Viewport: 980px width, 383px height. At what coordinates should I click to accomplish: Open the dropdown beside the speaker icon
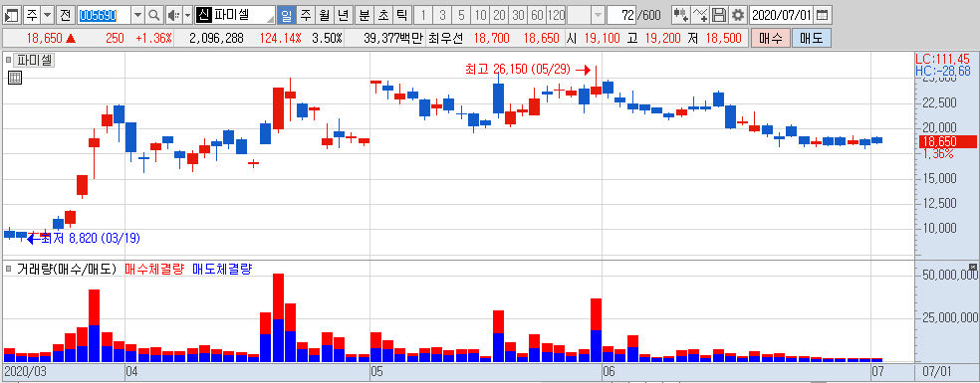click(x=187, y=14)
